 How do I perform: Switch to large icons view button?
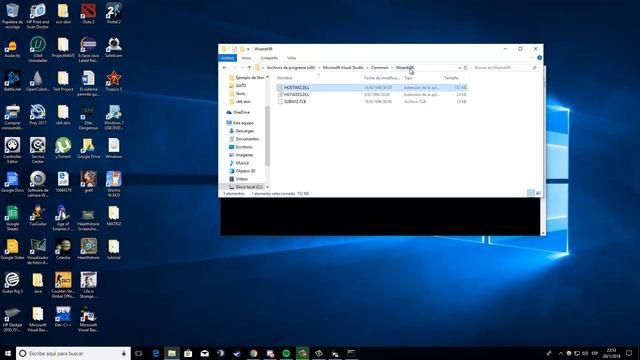pos(538,193)
